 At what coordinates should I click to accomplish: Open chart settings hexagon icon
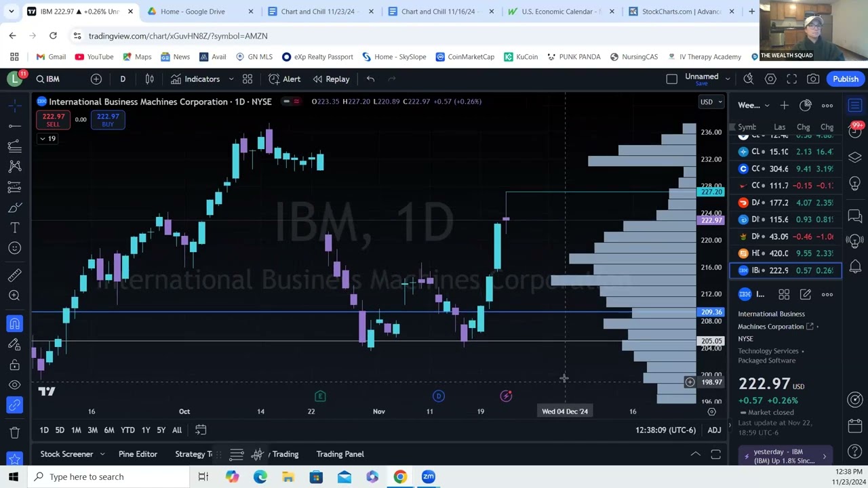(x=770, y=79)
